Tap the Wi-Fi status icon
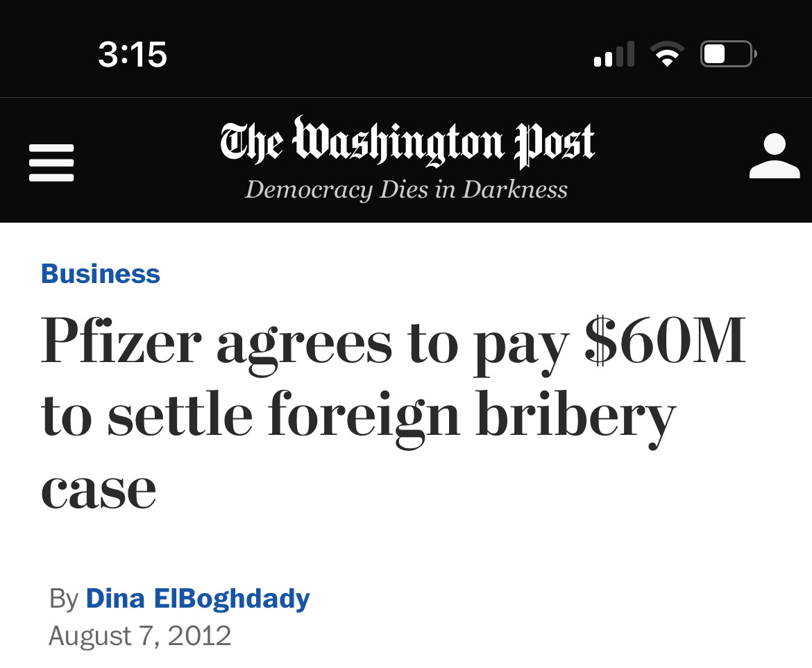Viewport: 812px width, 668px height. tap(667, 54)
